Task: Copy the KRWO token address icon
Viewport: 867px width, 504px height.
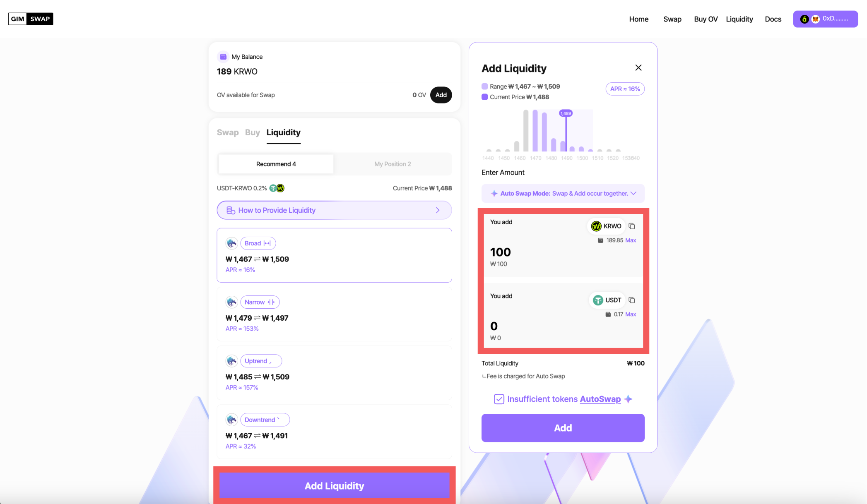Action: click(632, 226)
